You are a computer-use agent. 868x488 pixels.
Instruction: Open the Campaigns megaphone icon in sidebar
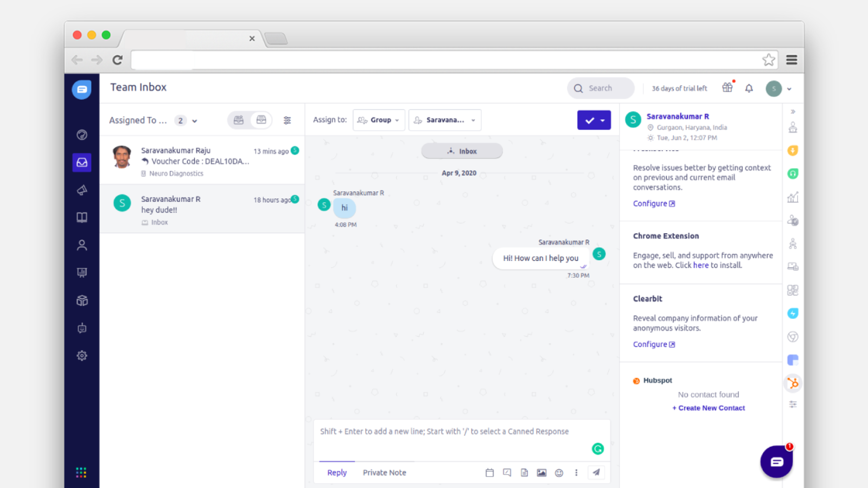coord(81,190)
